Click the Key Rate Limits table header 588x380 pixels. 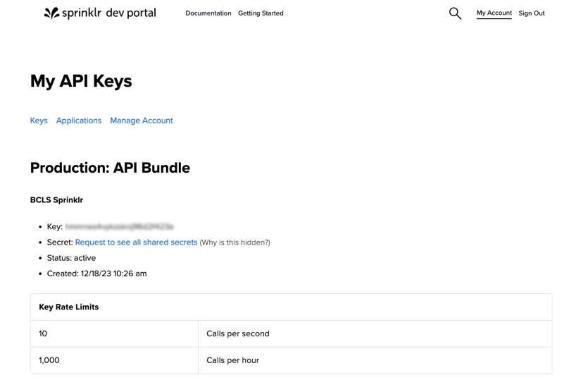coord(69,307)
